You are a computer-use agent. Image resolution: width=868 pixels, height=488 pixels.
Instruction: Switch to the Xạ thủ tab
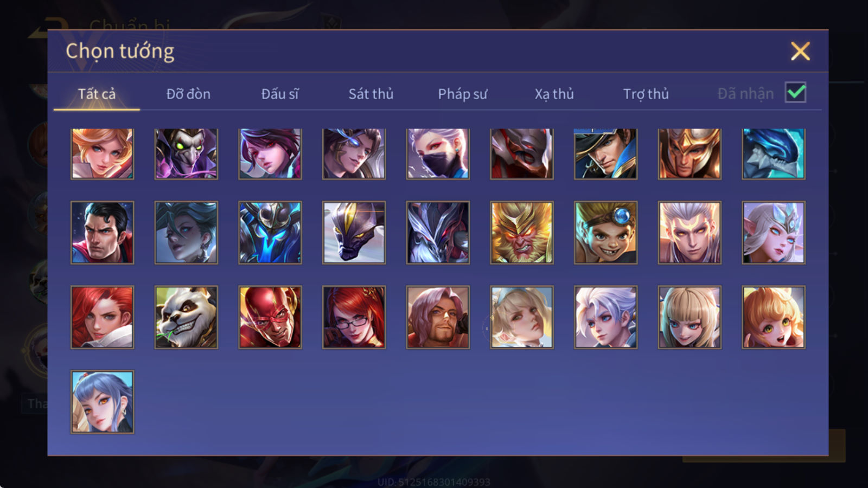[x=554, y=94]
